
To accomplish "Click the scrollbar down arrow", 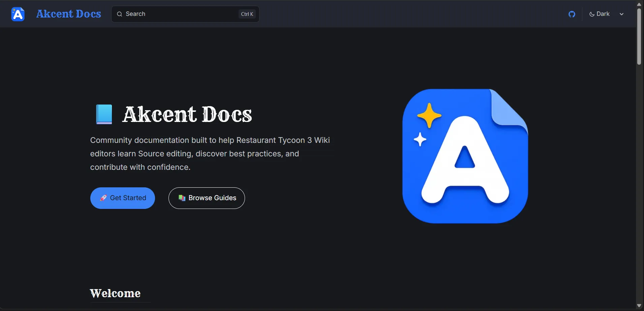I will coord(639,306).
